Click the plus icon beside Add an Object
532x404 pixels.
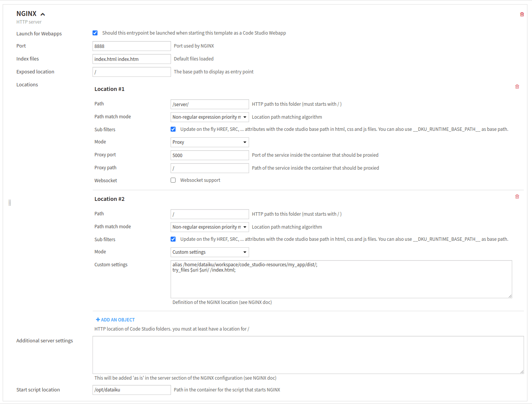pyautogui.click(x=98, y=320)
